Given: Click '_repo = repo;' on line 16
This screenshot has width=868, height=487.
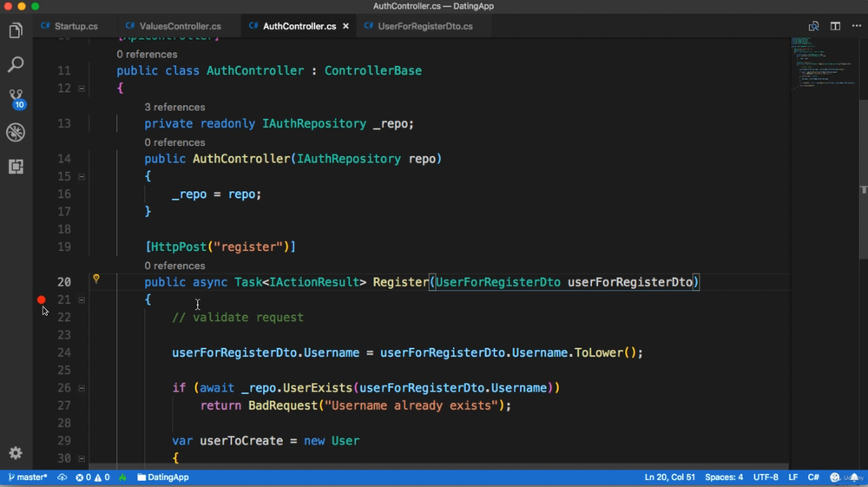Looking at the screenshot, I should click(x=216, y=194).
